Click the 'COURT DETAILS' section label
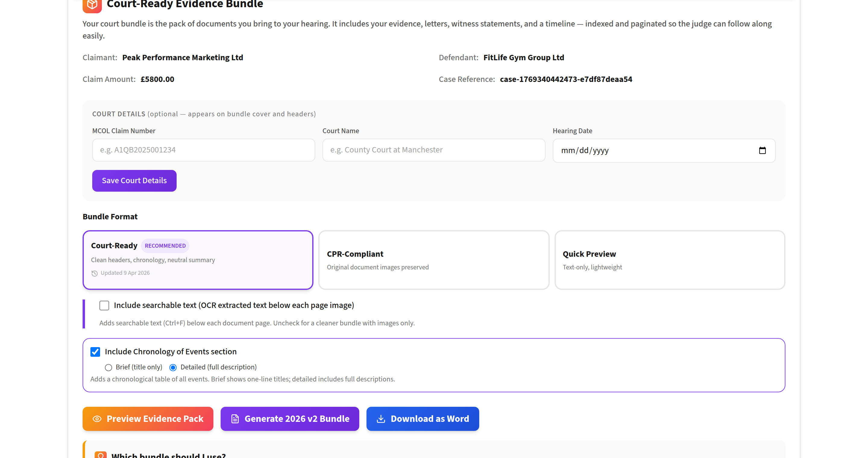The height and width of the screenshot is (458, 868). [119, 114]
